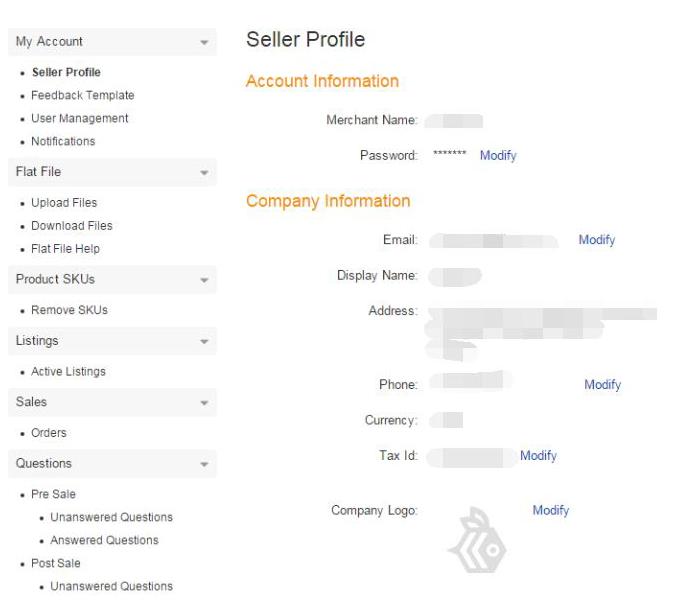695x615 pixels.
Task: Collapse the My Account section arrow
Action: [x=204, y=42]
